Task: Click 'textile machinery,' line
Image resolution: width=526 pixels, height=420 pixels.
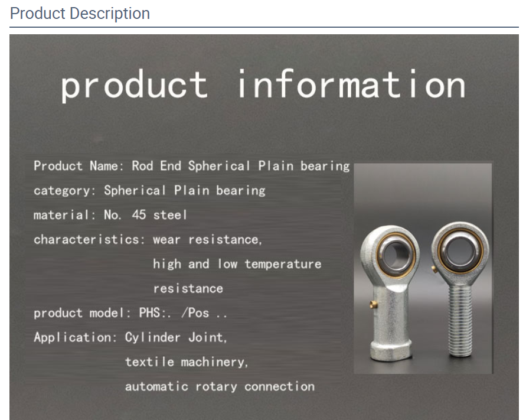Action: click(x=187, y=362)
